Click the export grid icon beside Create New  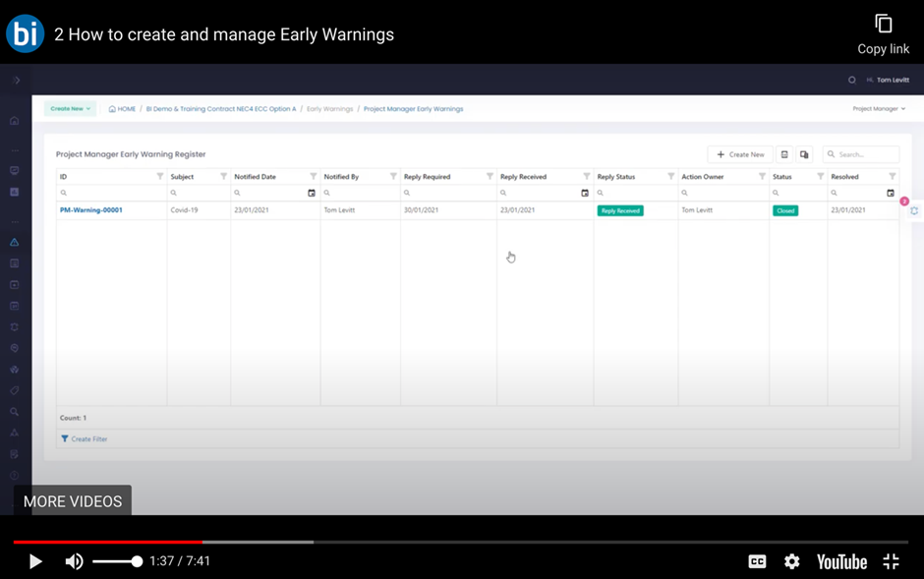pos(784,154)
